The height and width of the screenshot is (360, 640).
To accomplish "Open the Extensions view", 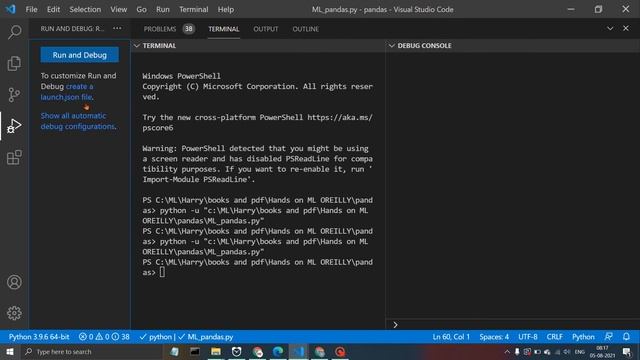I will coord(14,157).
